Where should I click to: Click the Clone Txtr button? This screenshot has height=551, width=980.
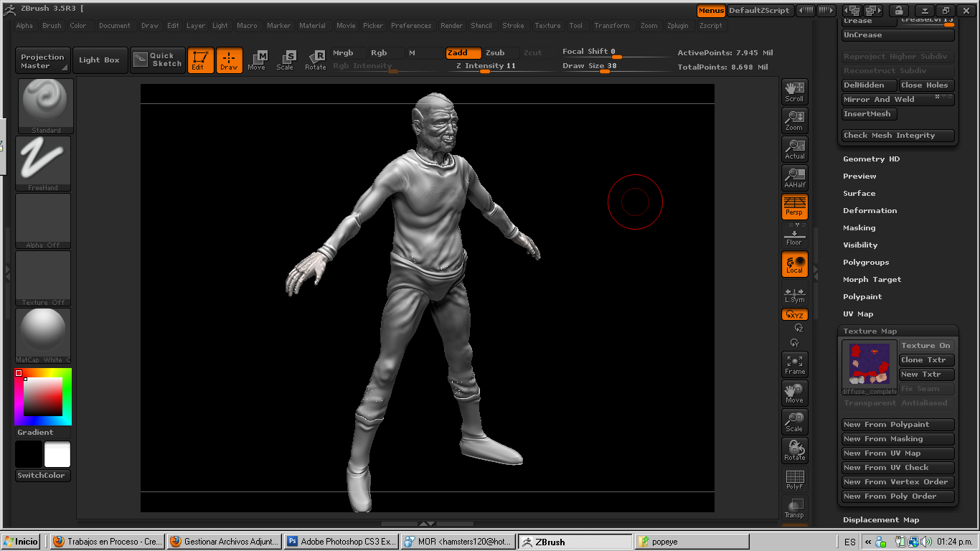coord(926,360)
